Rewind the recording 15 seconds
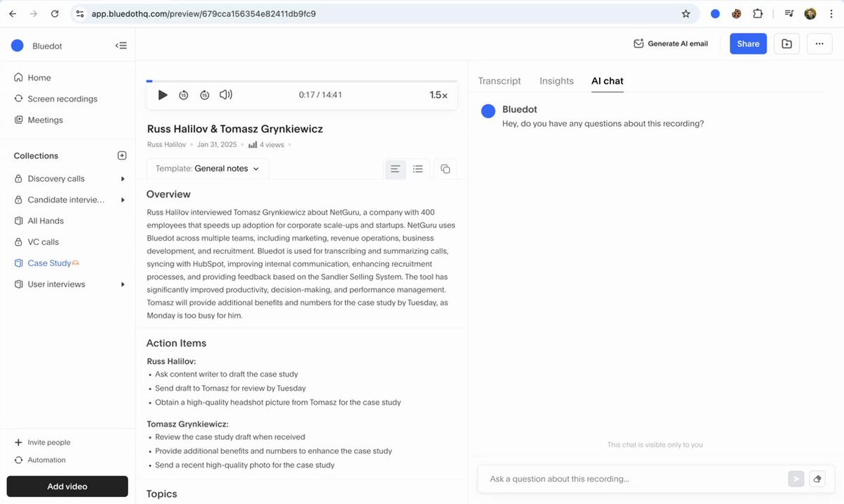The width and height of the screenshot is (844, 504). (184, 95)
